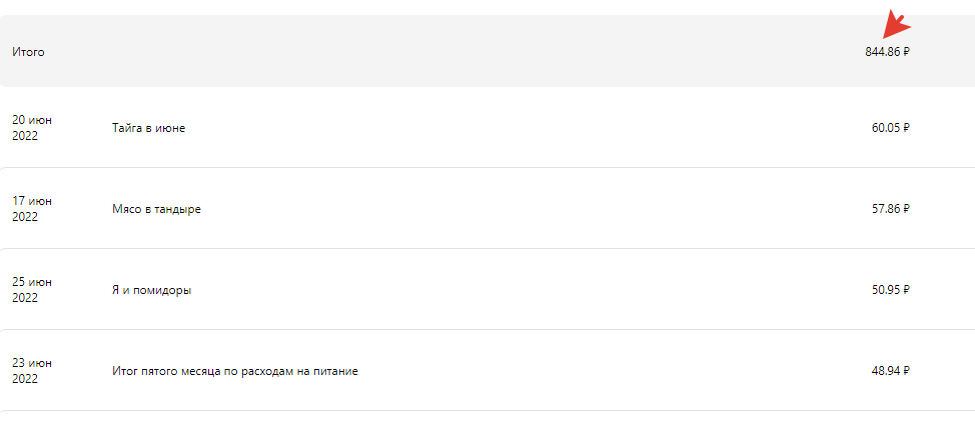Click blank space in Тайга в июне row
Viewport: 975px width, 421px height.
click(x=529, y=128)
